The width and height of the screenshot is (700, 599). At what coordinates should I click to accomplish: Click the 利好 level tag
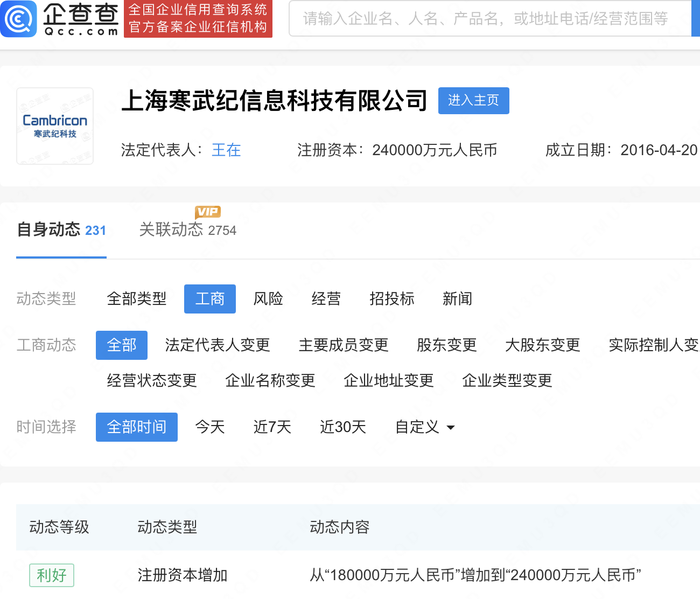52,575
